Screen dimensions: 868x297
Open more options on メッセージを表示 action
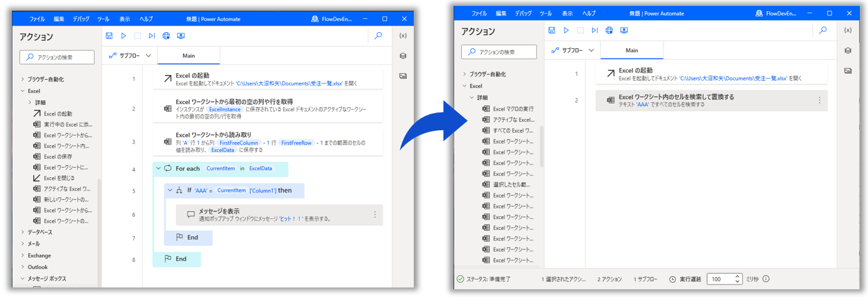point(375,215)
